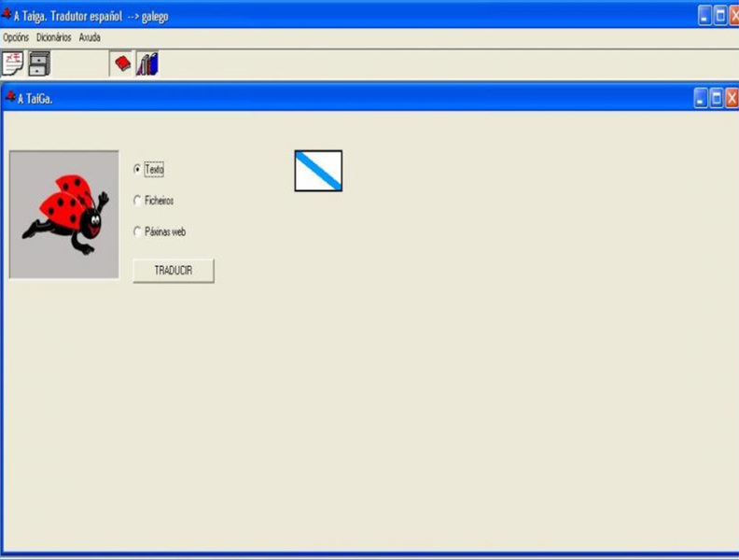Minimize the inner A TaiGa window
739x560 pixels.
(701, 99)
